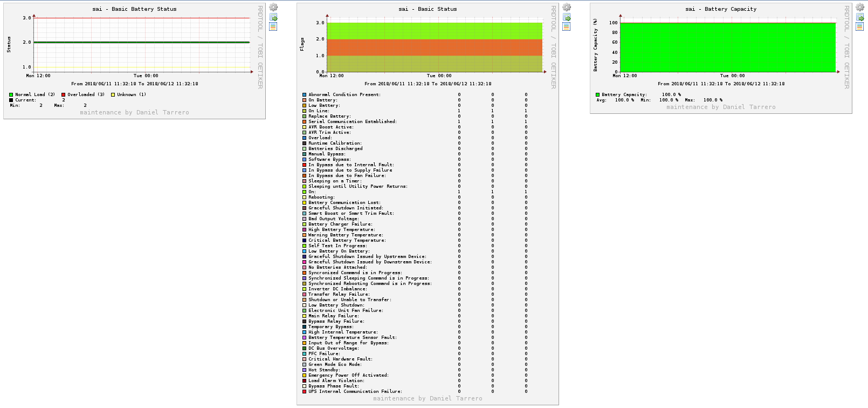Select the 'Transfer Relay Failure:' entry
The width and height of the screenshot is (868, 408).
pos(415,294)
